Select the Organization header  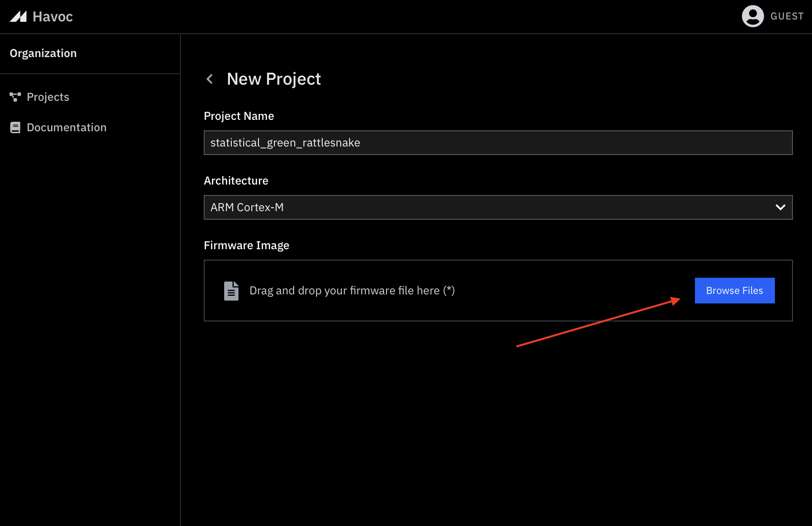coord(43,53)
